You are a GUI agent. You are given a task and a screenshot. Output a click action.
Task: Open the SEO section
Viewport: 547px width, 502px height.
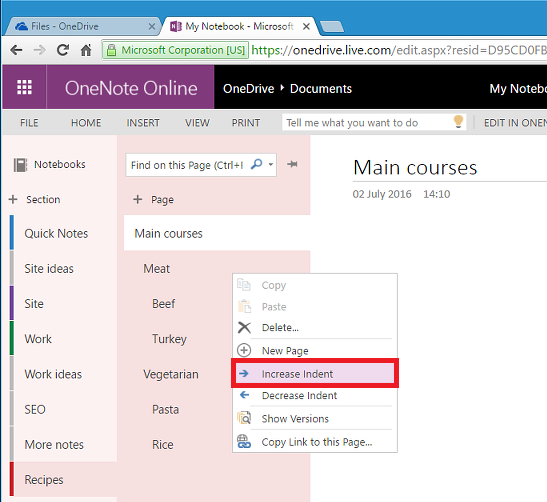tap(63, 409)
